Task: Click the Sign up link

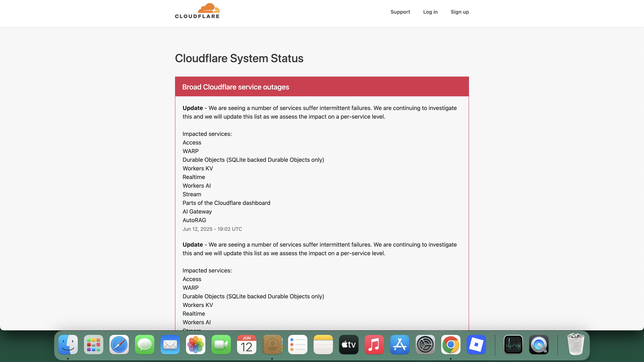Action: pos(459,12)
